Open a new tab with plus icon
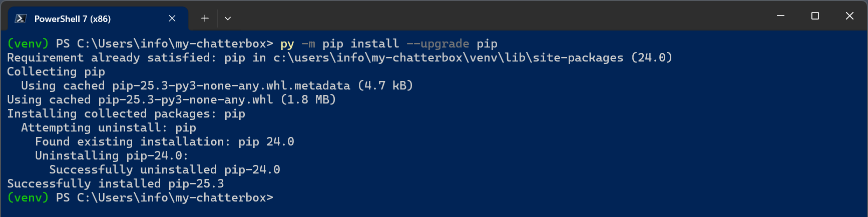Screen dimensions: 868x217 point(205,18)
